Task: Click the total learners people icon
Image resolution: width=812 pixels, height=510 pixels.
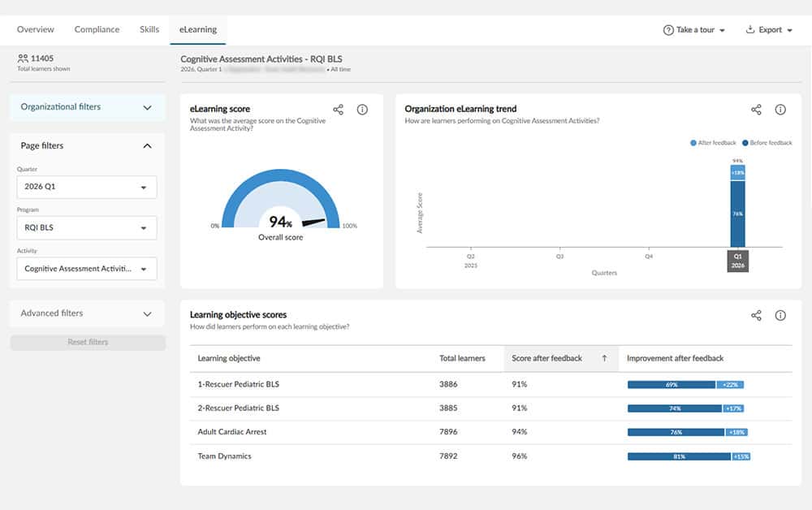Action: [x=23, y=58]
